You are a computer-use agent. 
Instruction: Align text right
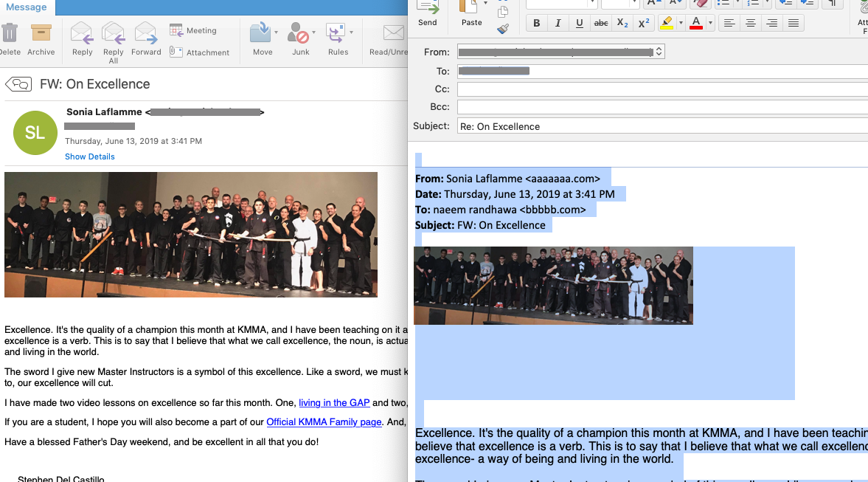point(771,24)
